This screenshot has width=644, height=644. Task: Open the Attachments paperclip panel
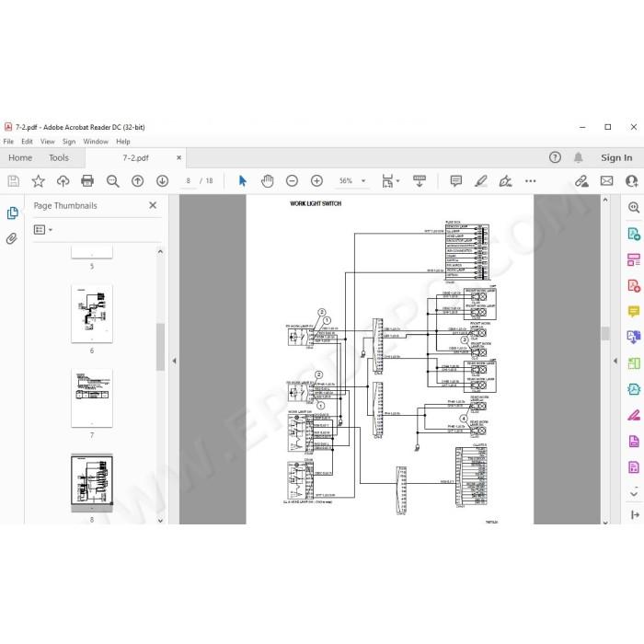[12, 238]
